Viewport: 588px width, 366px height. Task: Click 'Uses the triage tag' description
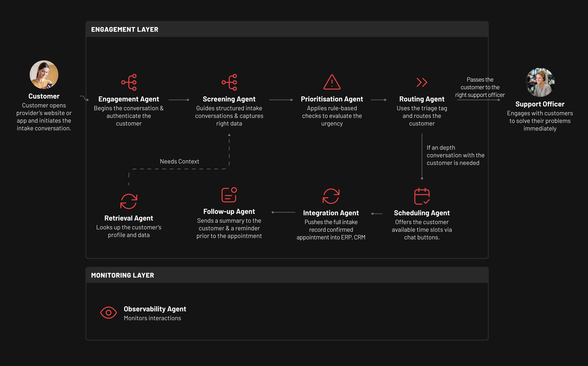click(x=422, y=116)
